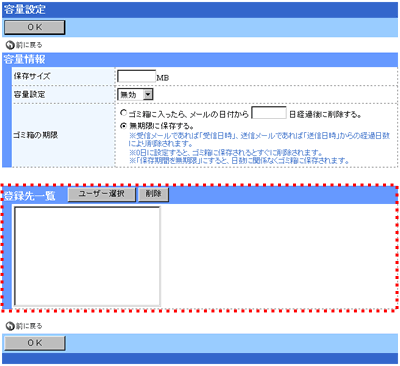
Task: Click the 保存サイズ row label
Action: [x=32, y=76]
